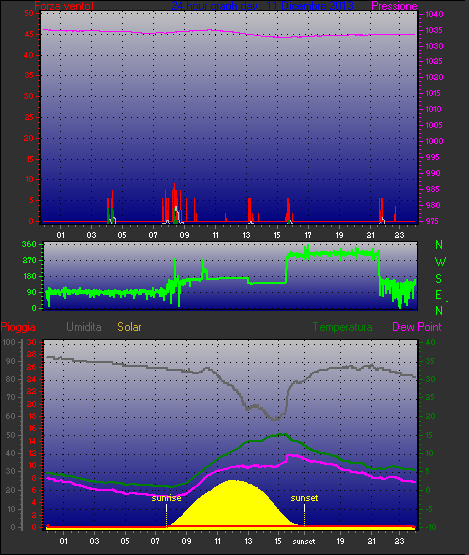
Task: Click the 09 hour tick on the wind graph
Action: [184, 235]
